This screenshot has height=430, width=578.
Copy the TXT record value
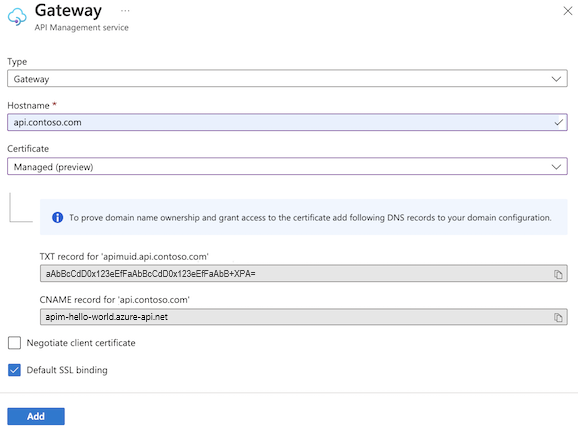[558, 274]
